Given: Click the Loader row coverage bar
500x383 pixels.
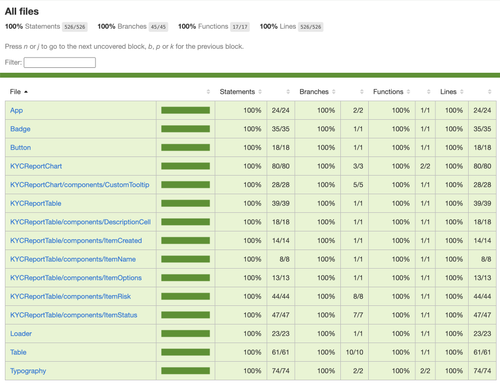Looking at the screenshot, I should click(186, 334).
